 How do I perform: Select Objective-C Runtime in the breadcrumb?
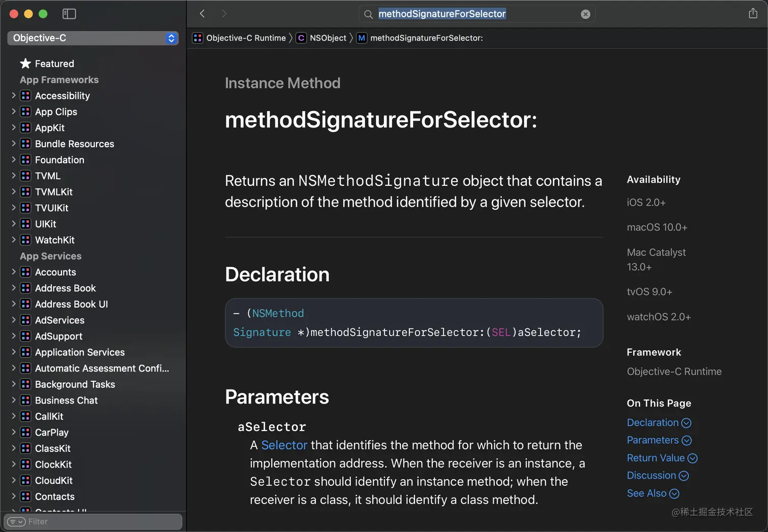246,38
